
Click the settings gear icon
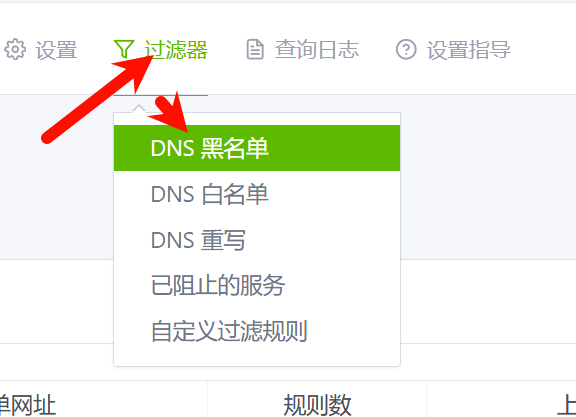[15, 49]
